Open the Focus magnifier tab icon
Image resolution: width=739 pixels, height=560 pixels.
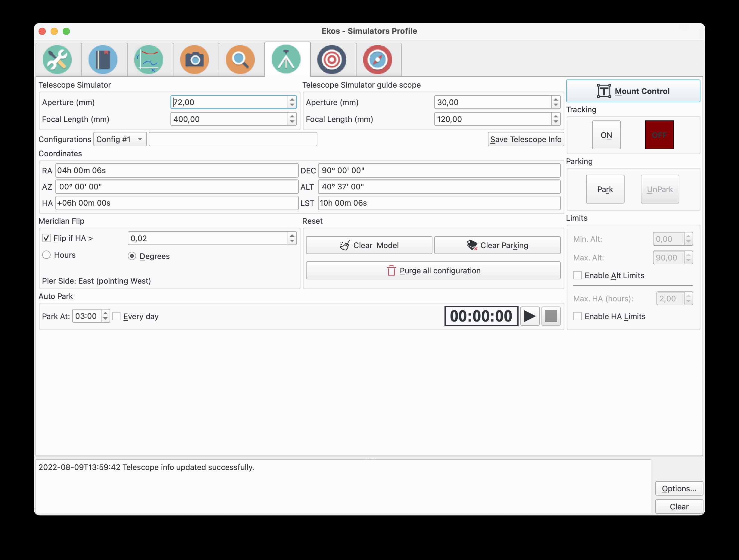[240, 59]
